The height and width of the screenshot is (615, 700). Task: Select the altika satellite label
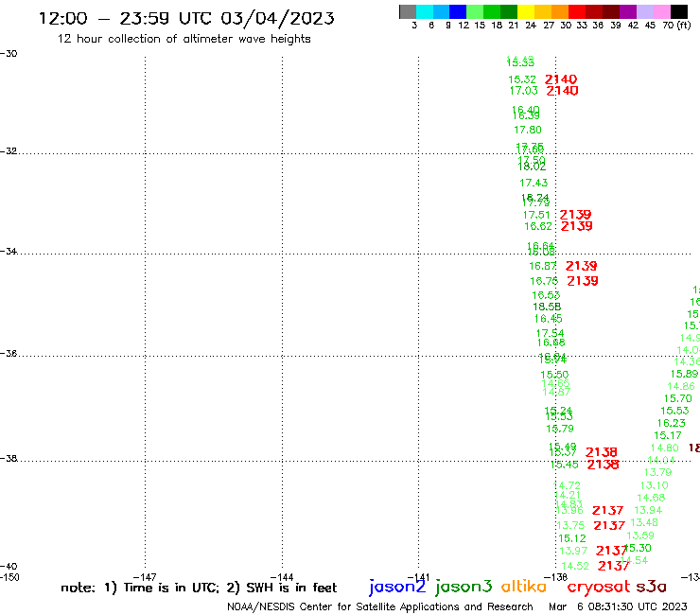pos(524,587)
